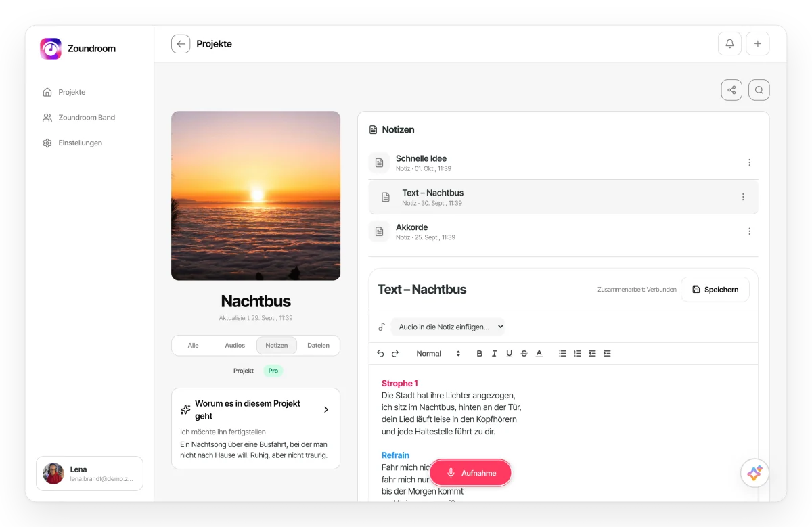Screen dimensions: 812x527
Task: Switch to the Alle tab
Action: point(194,346)
